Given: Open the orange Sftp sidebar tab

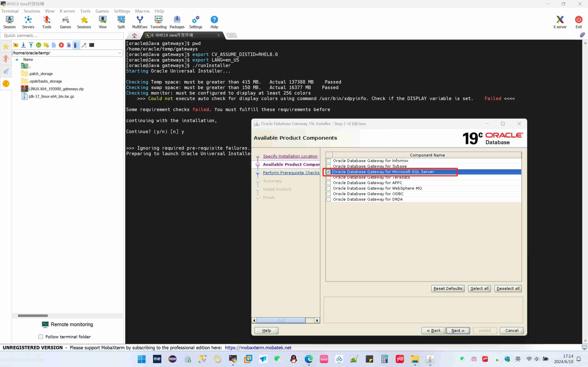Looking at the screenshot, I should click(6, 84).
